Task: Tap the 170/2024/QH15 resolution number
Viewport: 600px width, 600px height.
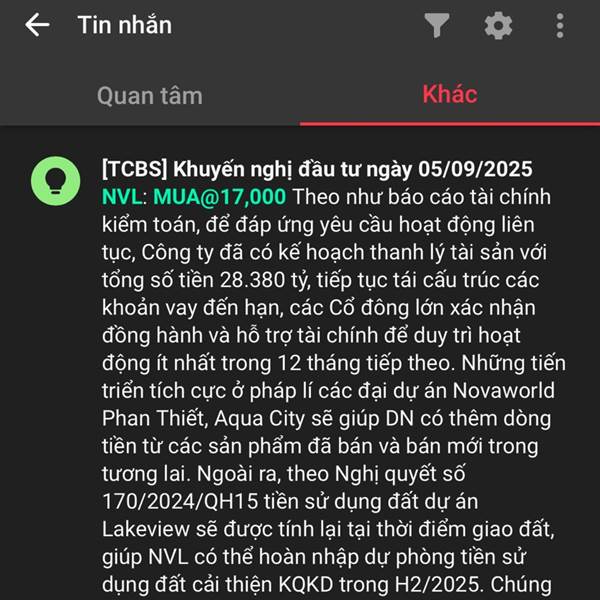Action: [x=180, y=502]
